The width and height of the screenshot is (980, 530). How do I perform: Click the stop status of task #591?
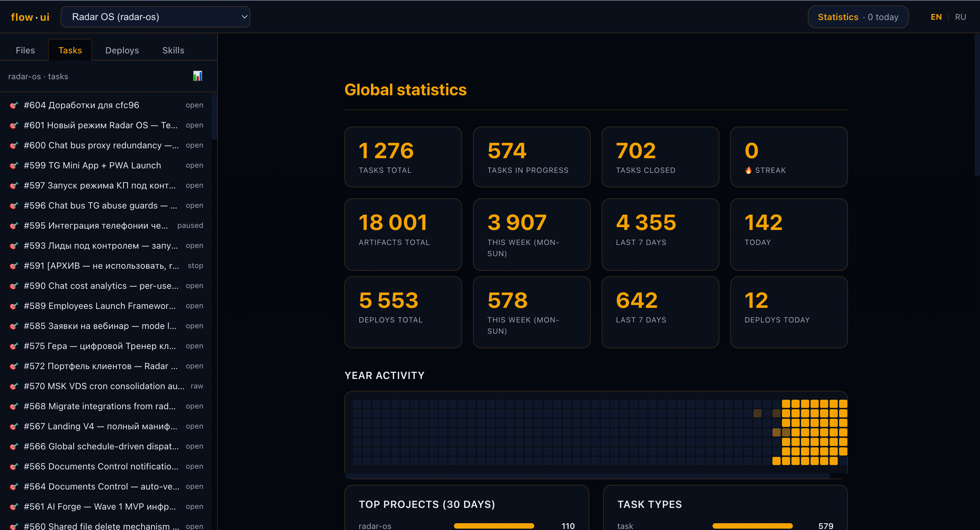pos(195,266)
